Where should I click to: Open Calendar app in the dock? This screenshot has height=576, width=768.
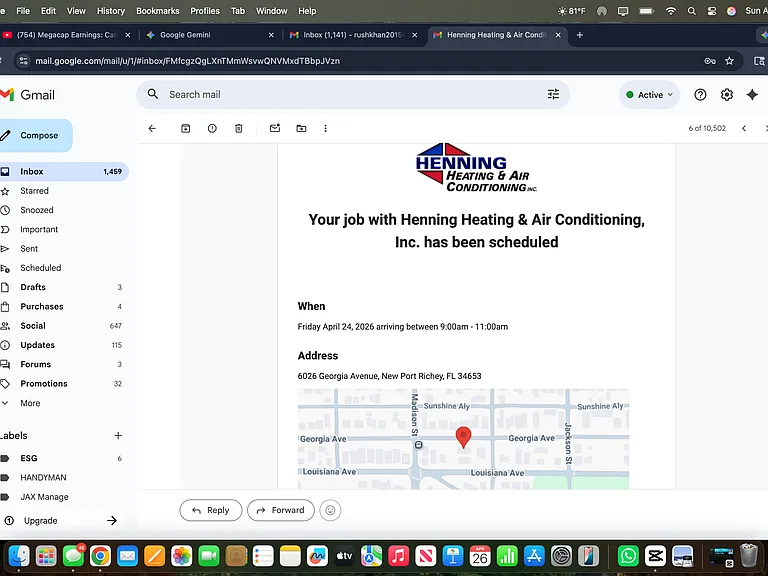(x=480, y=556)
